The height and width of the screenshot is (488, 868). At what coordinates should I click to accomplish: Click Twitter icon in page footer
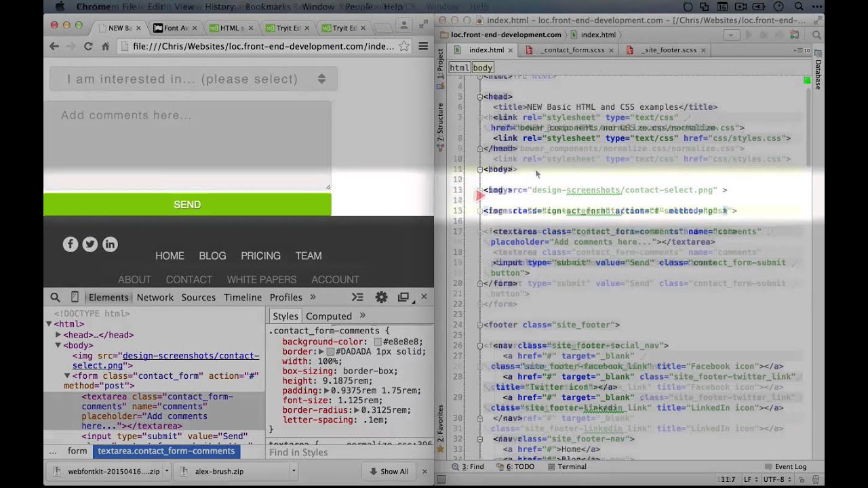[x=90, y=245]
